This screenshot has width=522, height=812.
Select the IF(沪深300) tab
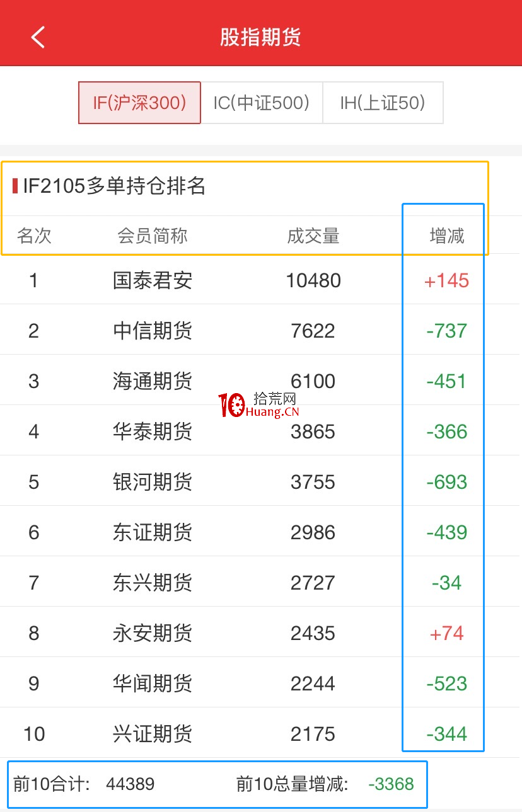tap(139, 103)
